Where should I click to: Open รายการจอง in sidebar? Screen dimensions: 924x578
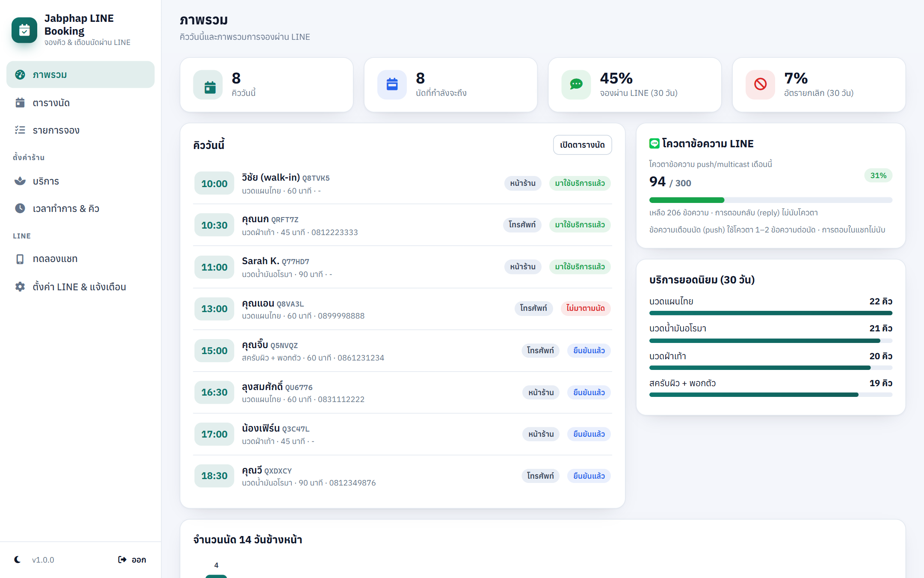coord(80,130)
